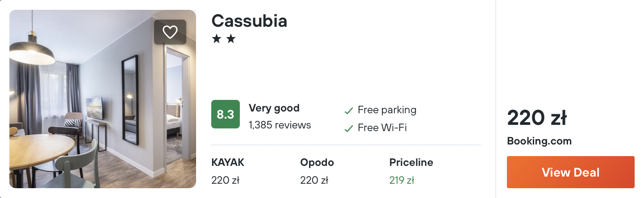Click the Booking.com provider label
The width and height of the screenshot is (644, 198).
pyautogui.click(x=539, y=141)
